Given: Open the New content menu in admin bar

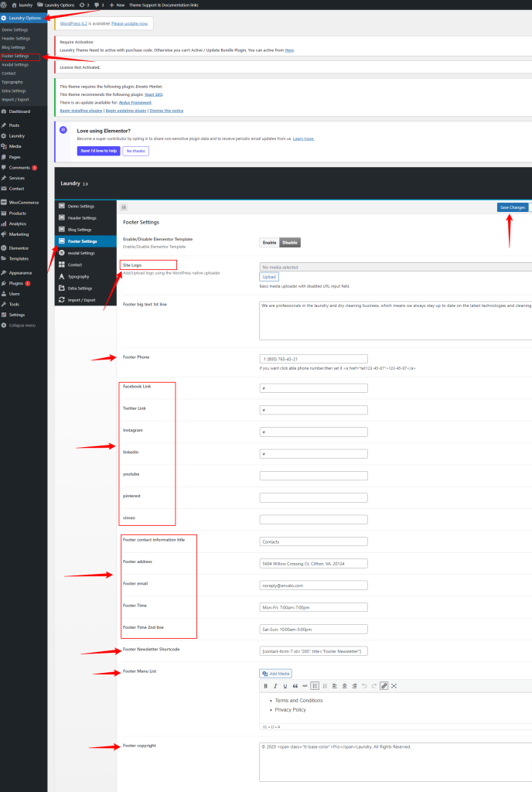Looking at the screenshot, I should tap(118, 5).
